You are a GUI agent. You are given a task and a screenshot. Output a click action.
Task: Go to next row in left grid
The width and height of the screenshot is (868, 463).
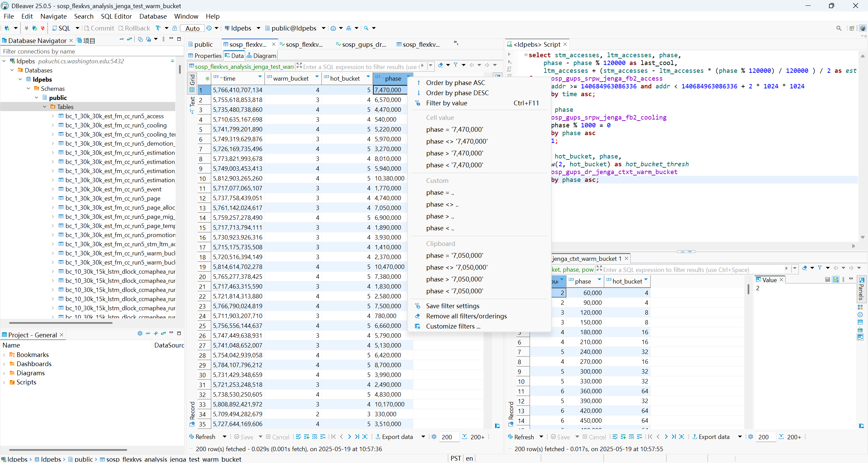[350, 437]
